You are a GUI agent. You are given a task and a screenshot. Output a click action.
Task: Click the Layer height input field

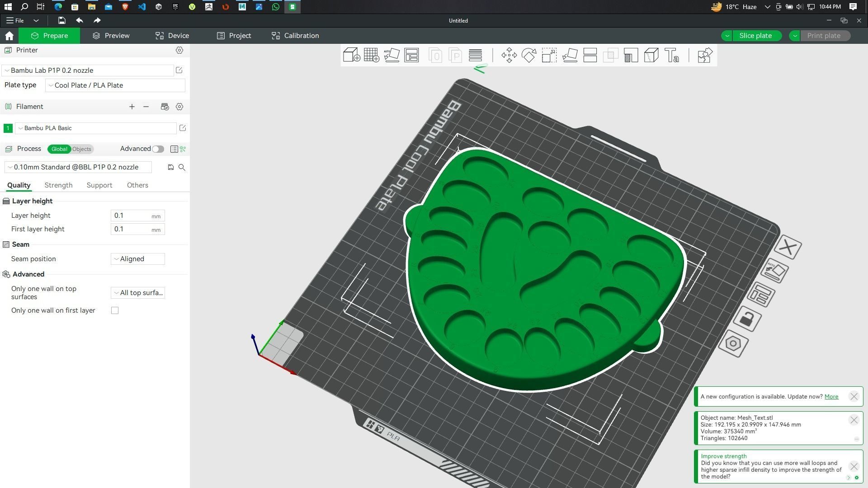point(131,216)
